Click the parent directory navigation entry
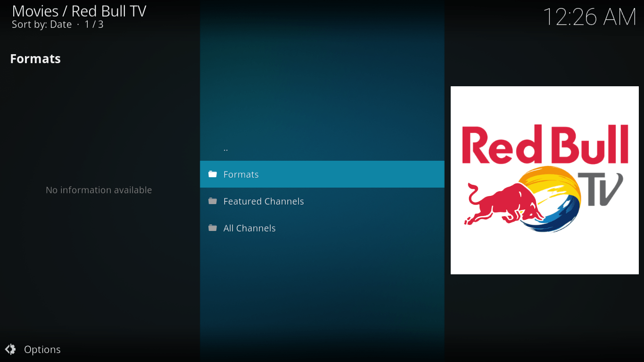 click(226, 148)
